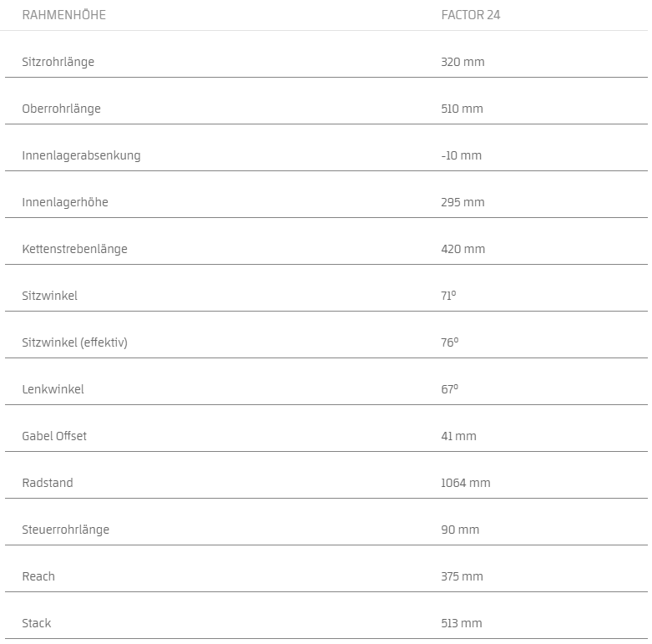Click the Gabel Offset row label
The image size is (652, 644).
54,436
